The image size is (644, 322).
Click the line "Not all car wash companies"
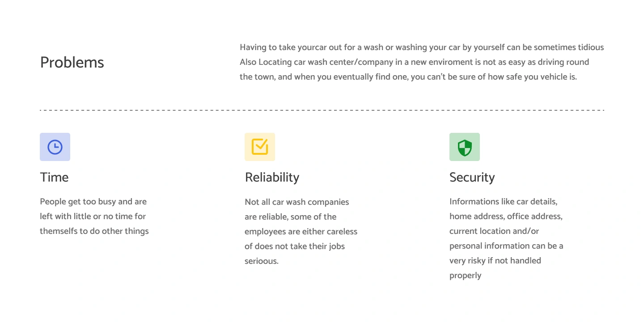click(297, 202)
